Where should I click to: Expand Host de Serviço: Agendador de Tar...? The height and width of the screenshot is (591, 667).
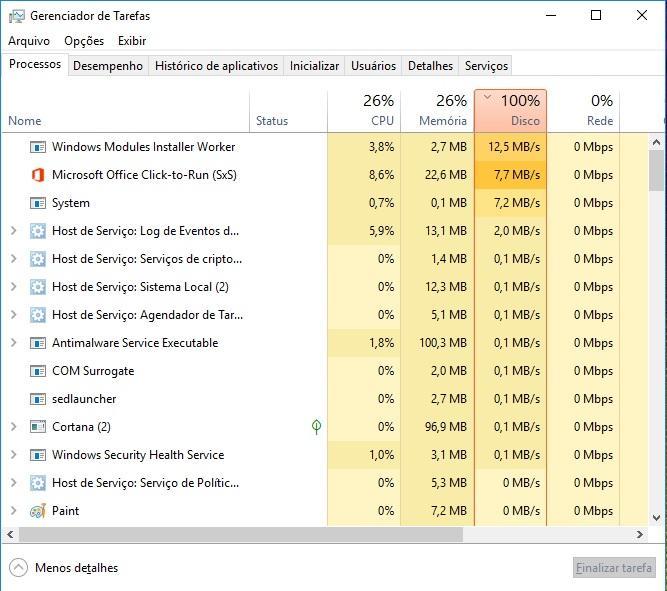(14, 315)
